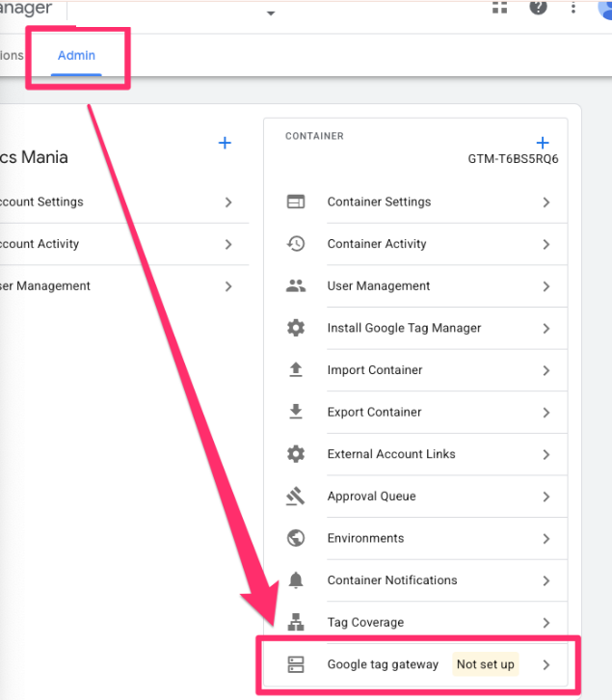The image size is (612, 700).
Task: Open Google tag gateway
Action: tap(415, 664)
